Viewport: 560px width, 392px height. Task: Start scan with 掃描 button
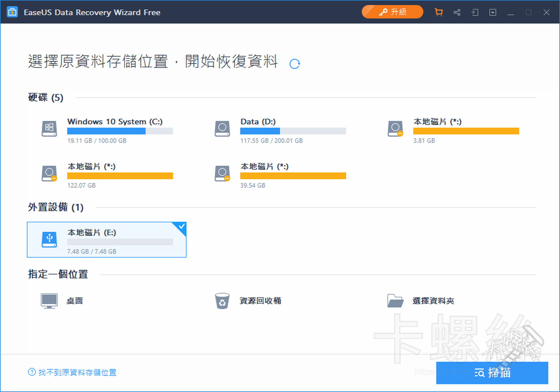pyautogui.click(x=492, y=373)
